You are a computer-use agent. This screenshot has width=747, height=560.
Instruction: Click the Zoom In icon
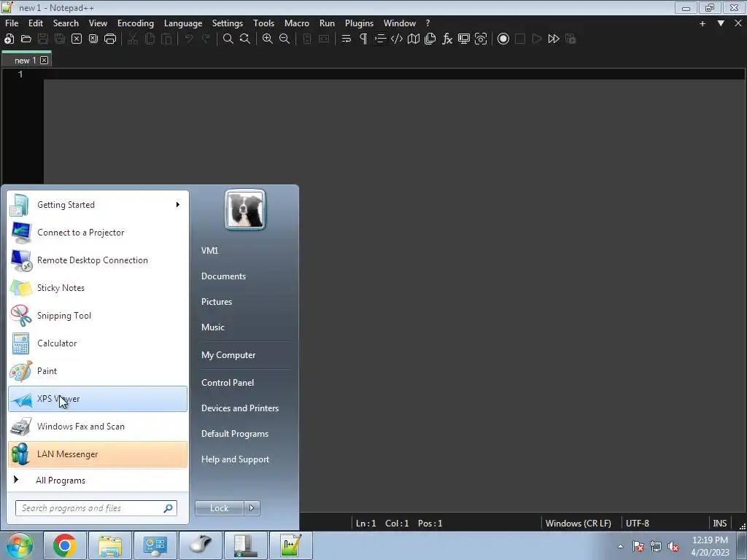pos(268,39)
